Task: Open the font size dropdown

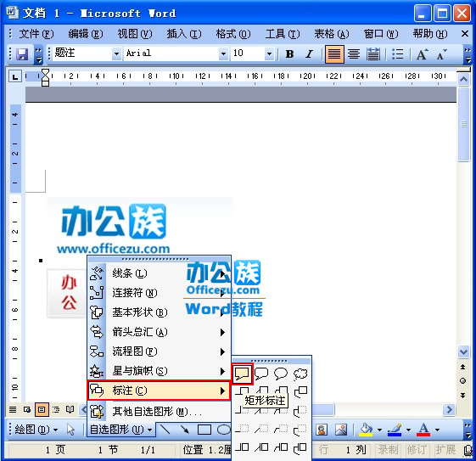Action: 269,54
